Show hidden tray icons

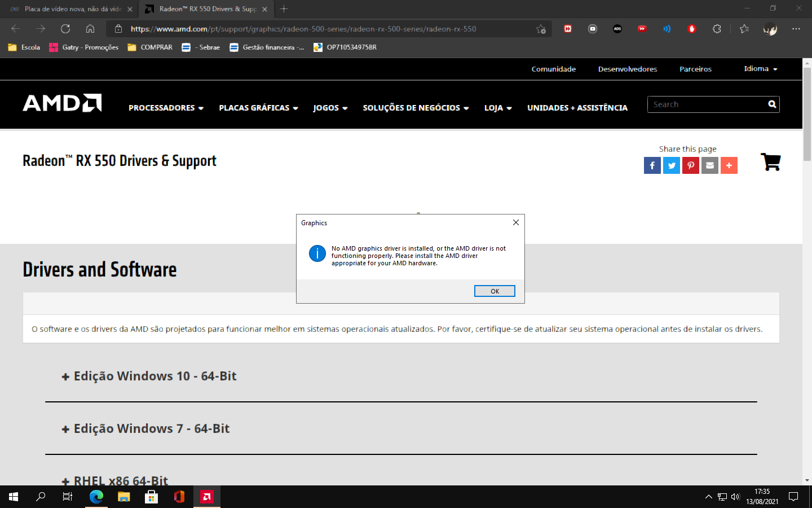[709, 497]
